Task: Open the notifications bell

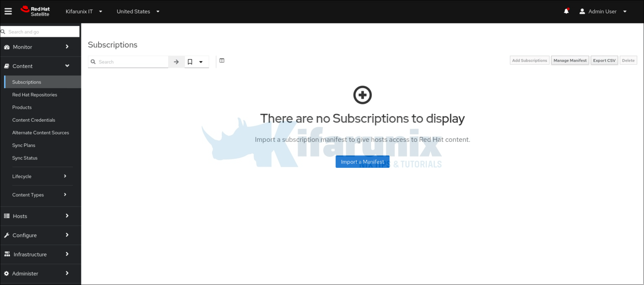Action: point(566,11)
